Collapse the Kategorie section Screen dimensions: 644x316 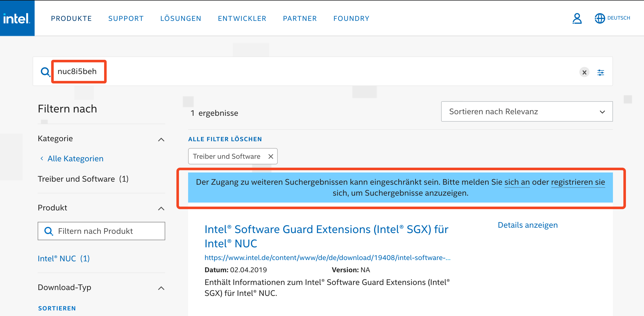[161, 139]
